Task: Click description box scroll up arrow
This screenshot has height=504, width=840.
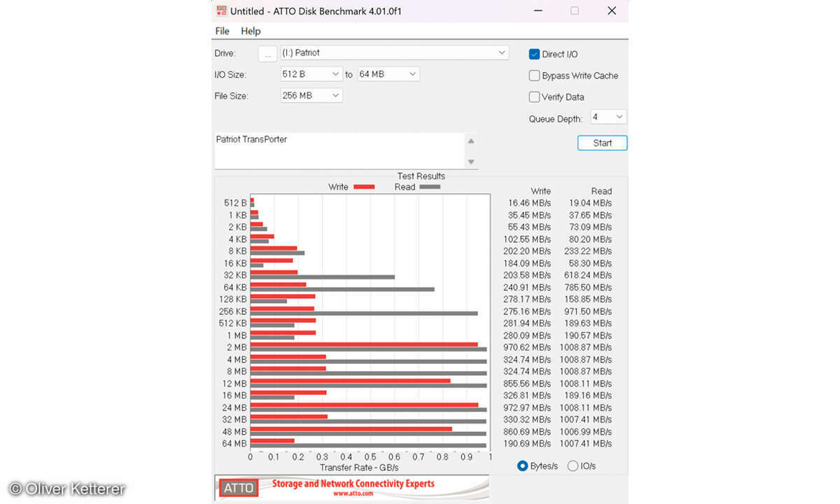Action: coord(471,141)
